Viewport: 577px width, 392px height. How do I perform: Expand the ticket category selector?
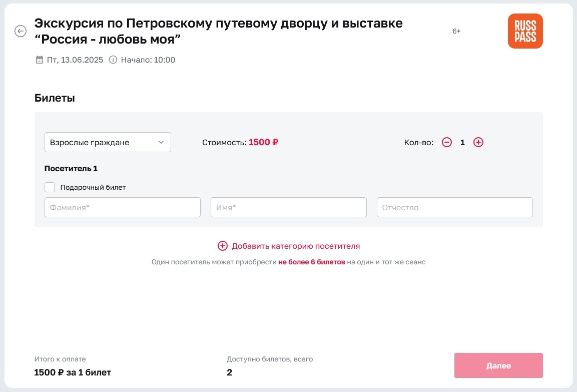click(x=108, y=142)
